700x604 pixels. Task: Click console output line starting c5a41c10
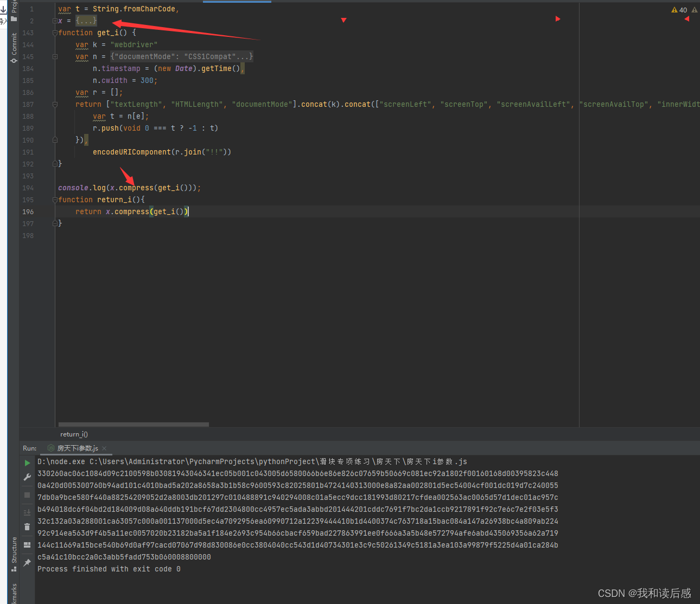point(124,557)
